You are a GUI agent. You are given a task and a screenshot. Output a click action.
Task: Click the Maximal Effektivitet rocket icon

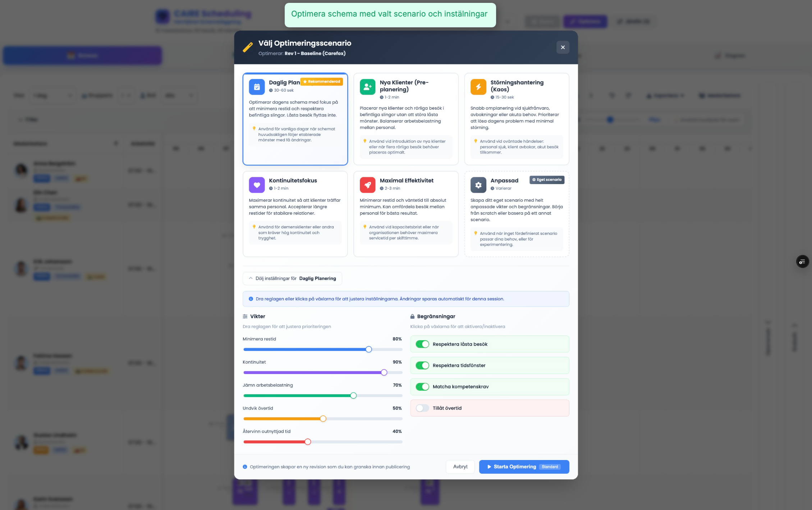pyautogui.click(x=367, y=185)
